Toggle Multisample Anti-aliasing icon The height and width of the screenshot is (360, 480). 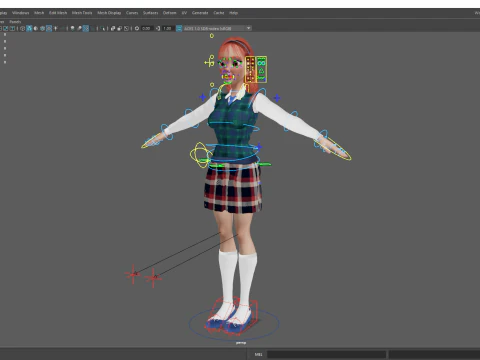click(x=86, y=28)
